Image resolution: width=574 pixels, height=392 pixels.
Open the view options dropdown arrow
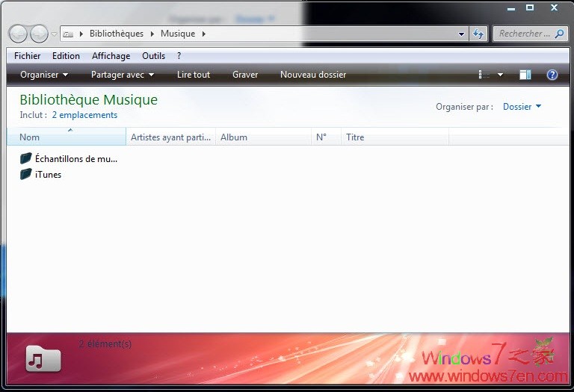[500, 75]
